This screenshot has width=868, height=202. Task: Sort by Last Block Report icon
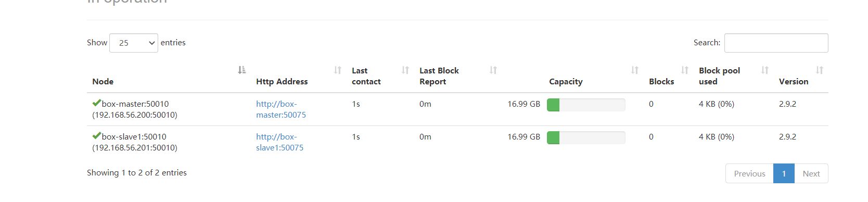[x=493, y=70]
